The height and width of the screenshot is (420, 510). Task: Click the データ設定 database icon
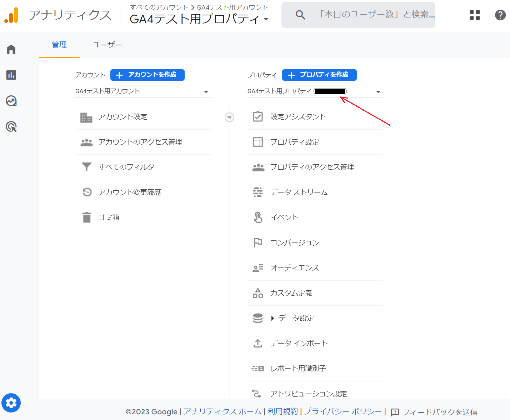click(x=258, y=318)
